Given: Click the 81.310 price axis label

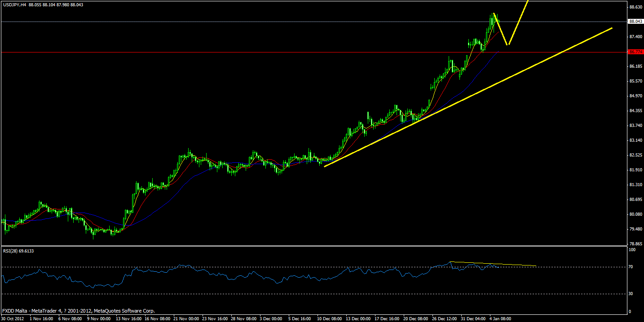Looking at the screenshot, I should [635, 184].
